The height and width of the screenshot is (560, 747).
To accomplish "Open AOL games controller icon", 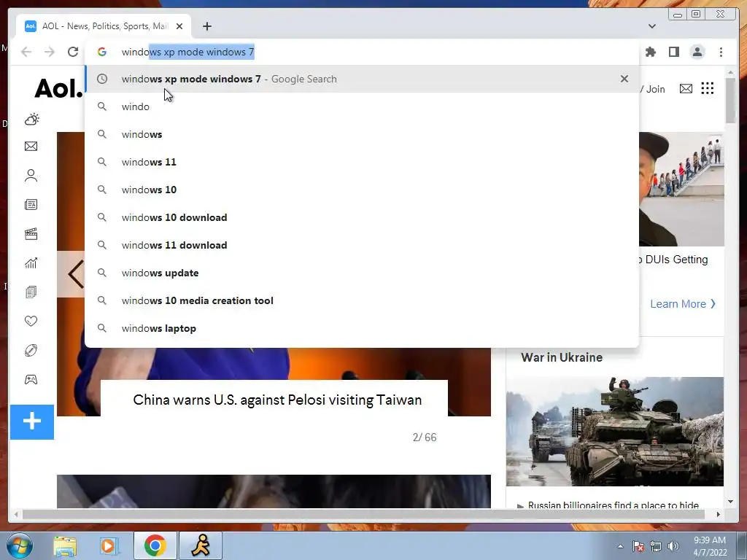I will coord(31,379).
